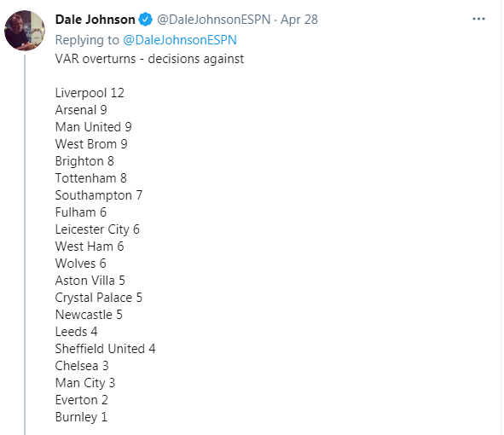Open Dale Johnson's profile avatar
Screen dimensions: 504x435
pyautogui.click(x=25, y=31)
